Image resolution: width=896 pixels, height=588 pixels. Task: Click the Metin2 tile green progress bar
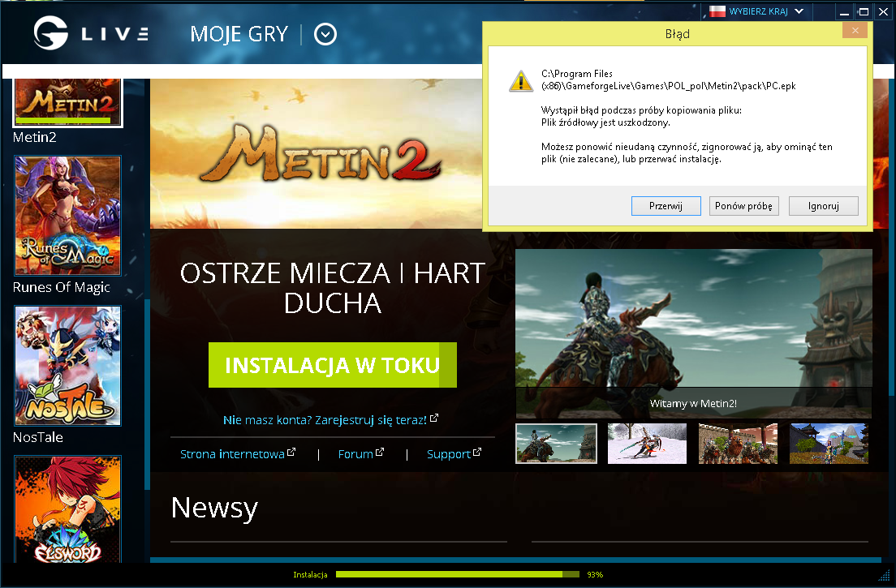point(62,121)
